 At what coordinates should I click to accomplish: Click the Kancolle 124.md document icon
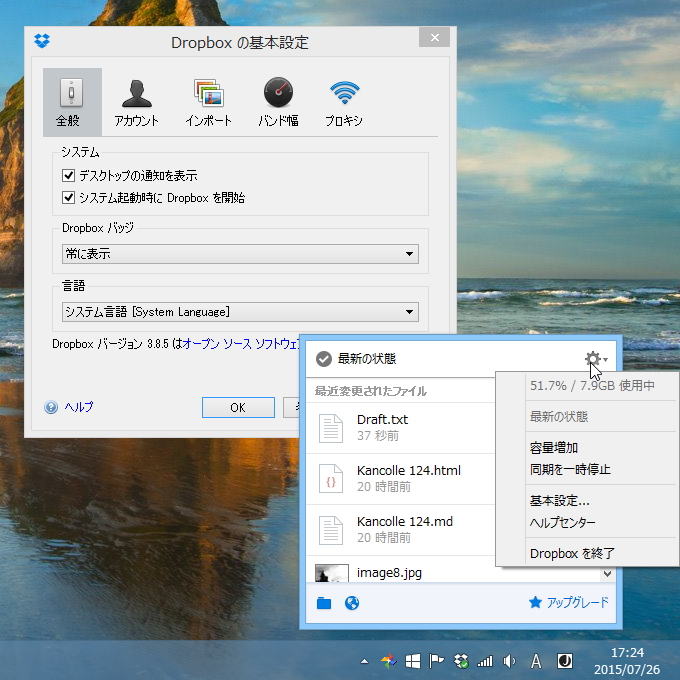pyautogui.click(x=331, y=530)
